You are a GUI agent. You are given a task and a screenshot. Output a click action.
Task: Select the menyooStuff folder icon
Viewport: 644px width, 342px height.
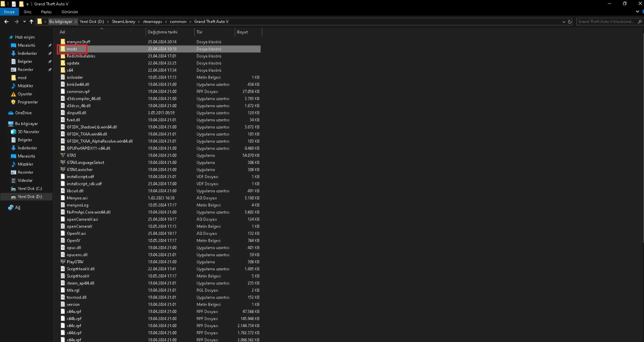pos(63,42)
